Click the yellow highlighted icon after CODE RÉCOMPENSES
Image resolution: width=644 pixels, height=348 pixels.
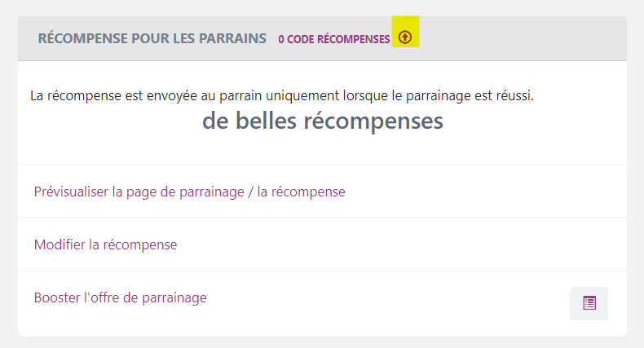405,32
